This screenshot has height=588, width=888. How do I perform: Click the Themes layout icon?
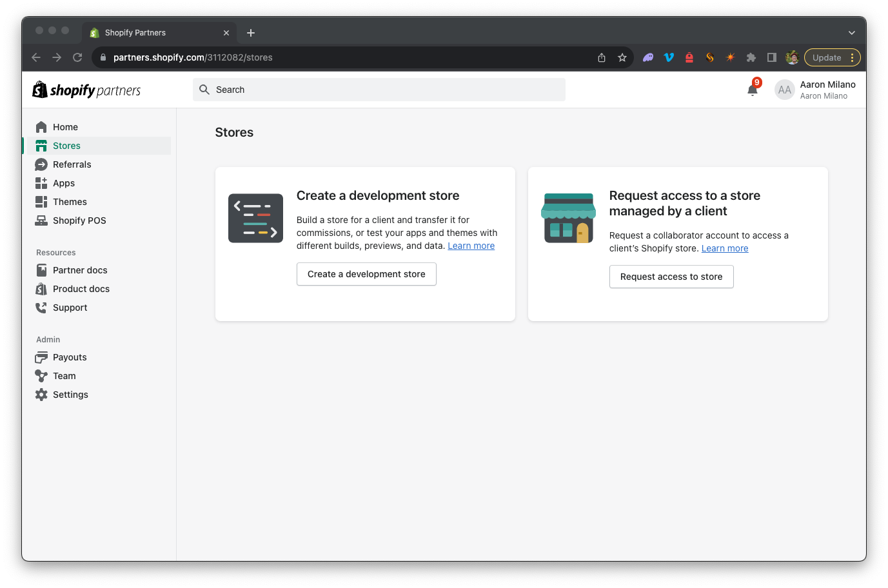click(x=41, y=202)
